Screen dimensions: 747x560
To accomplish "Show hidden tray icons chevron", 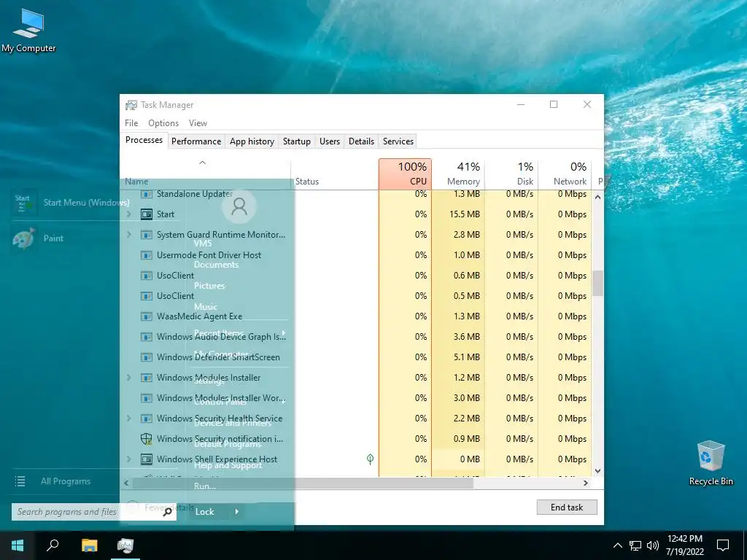I will (x=617, y=545).
